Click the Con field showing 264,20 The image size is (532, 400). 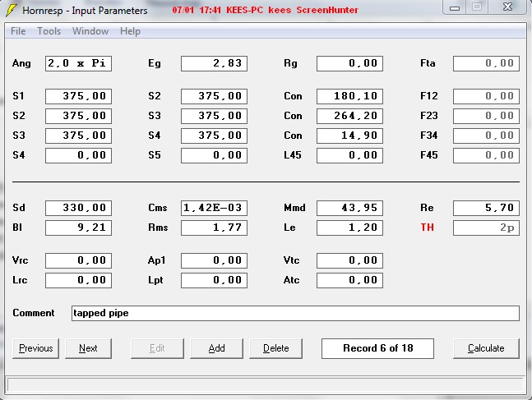[349, 117]
